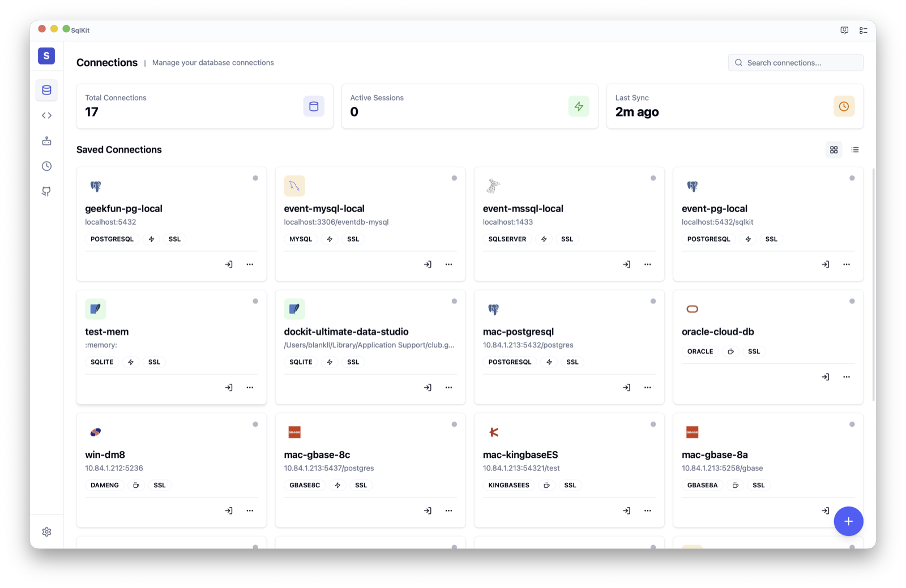
Task: Switch to grid view of connections
Action: [x=834, y=150]
